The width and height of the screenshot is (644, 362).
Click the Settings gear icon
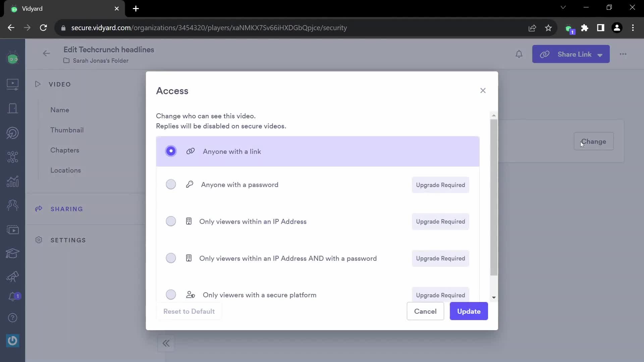tap(39, 240)
